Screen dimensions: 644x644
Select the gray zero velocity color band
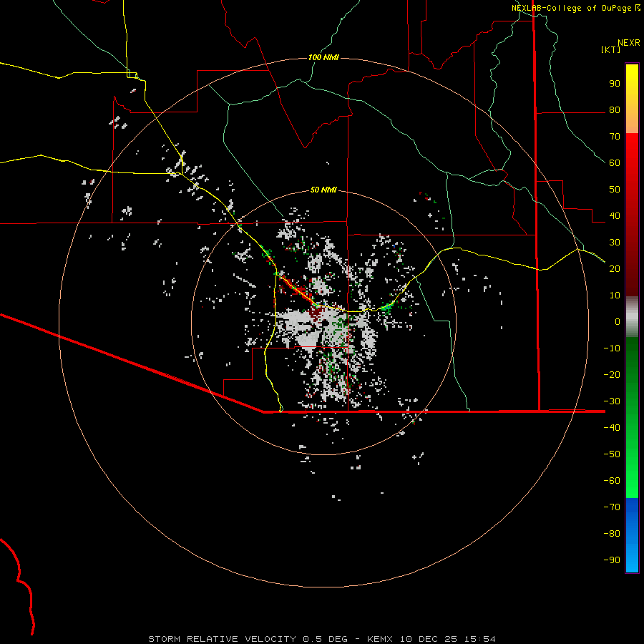632,317
